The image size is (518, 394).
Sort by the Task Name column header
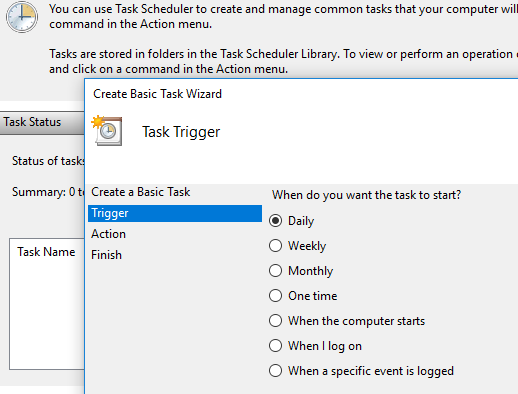tap(46, 252)
